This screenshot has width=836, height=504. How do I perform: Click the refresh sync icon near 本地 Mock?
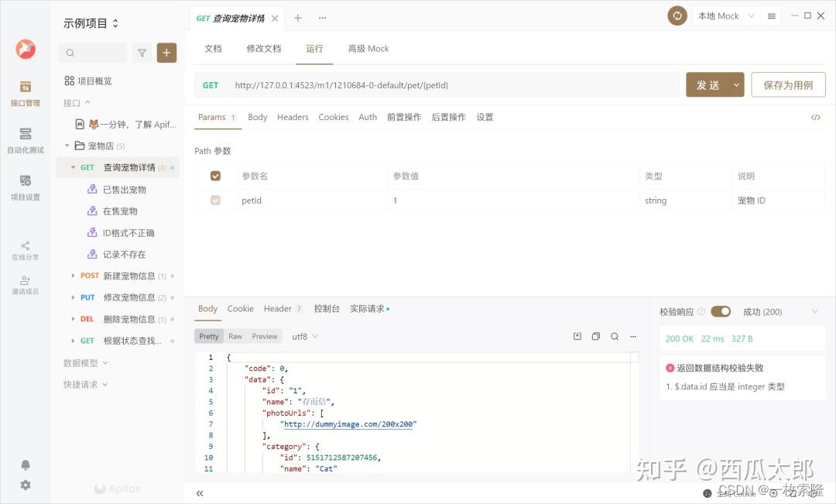677,15
